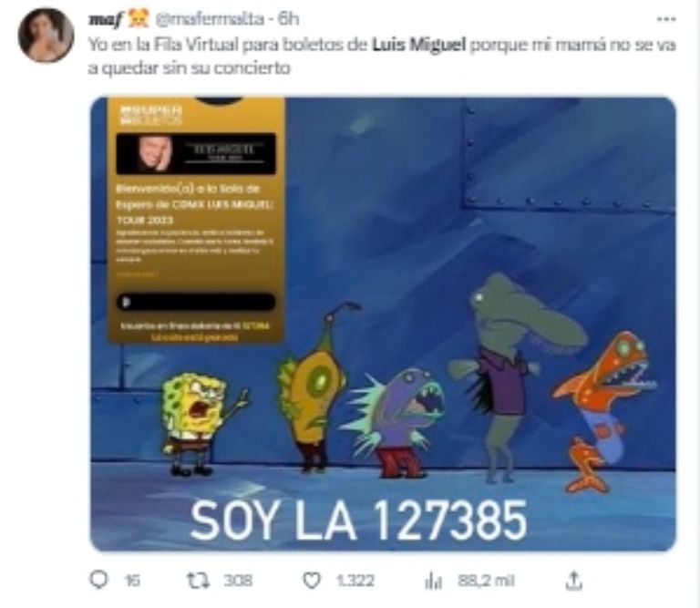This screenshot has height=608, width=700.
Task: Like the tweet with the heart icon
Action: [311, 581]
